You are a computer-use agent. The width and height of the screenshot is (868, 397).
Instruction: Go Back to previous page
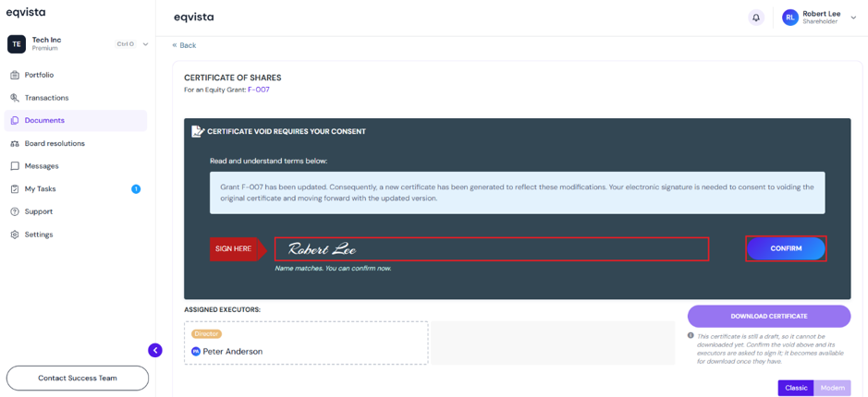click(x=184, y=45)
